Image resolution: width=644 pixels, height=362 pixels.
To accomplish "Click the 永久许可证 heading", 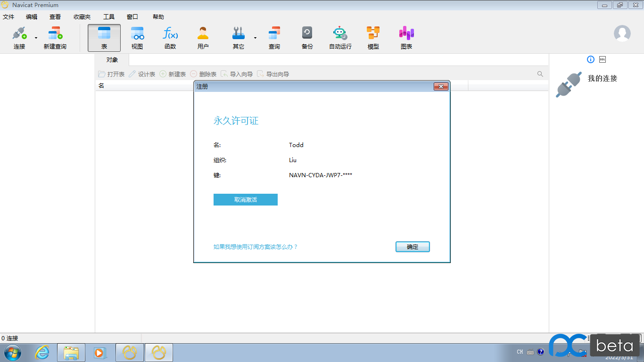I will [236, 121].
